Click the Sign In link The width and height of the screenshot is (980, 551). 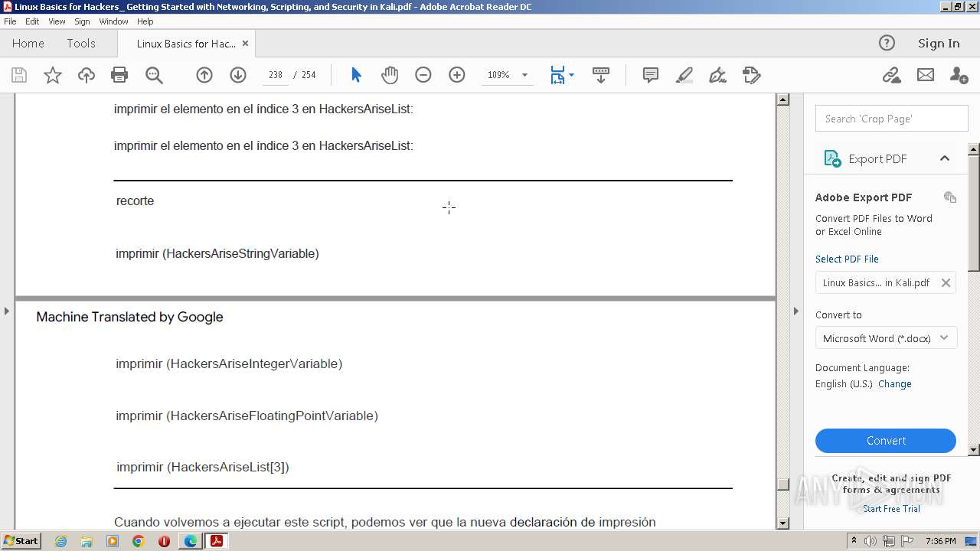point(939,44)
